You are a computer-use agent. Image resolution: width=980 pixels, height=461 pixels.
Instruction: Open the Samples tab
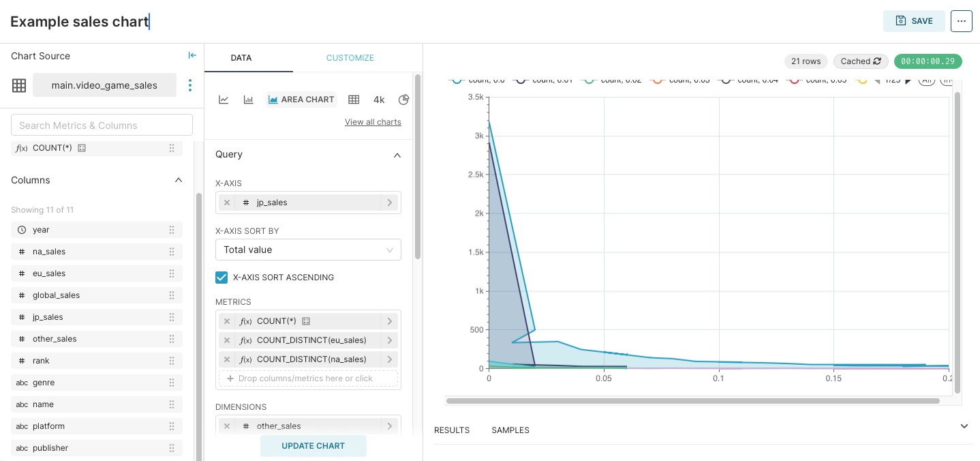pos(510,430)
